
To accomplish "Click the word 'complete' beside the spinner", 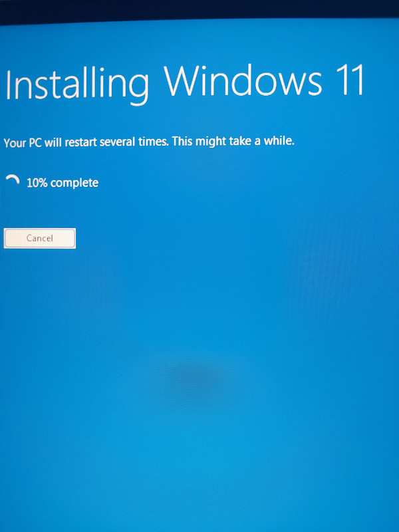I will tap(74, 184).
